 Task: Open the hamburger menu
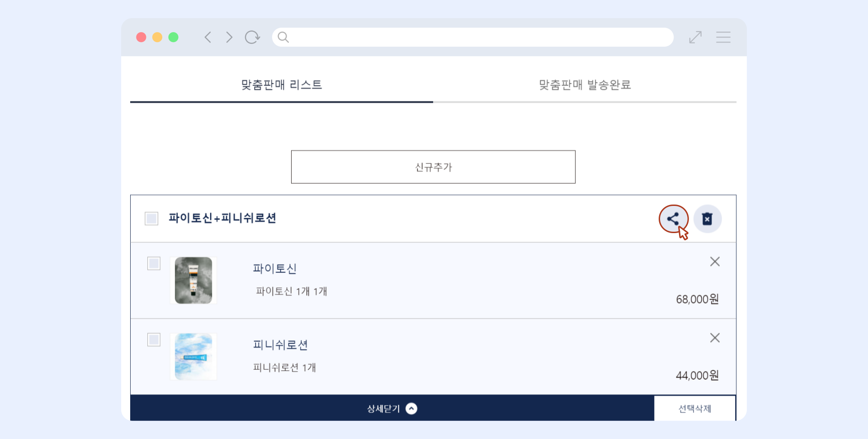tap(723, 37)
